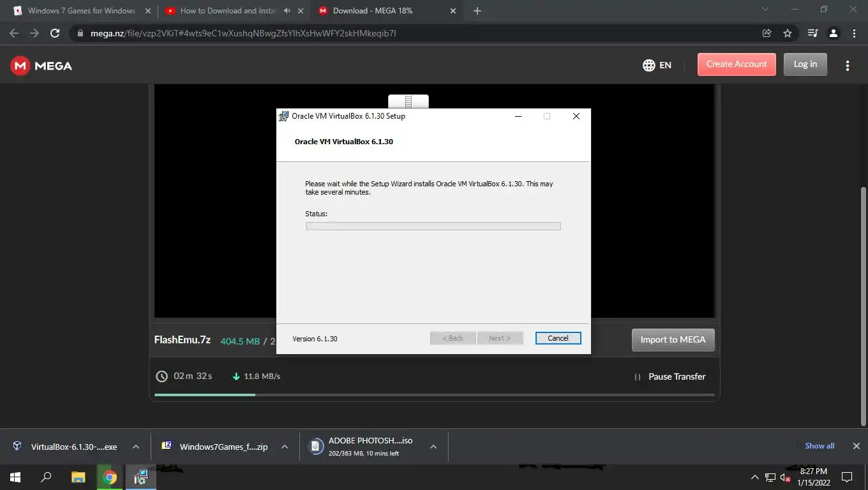Click Chrome's back arrow
Viewport: 868px width, 490px height.
(14, 33)
